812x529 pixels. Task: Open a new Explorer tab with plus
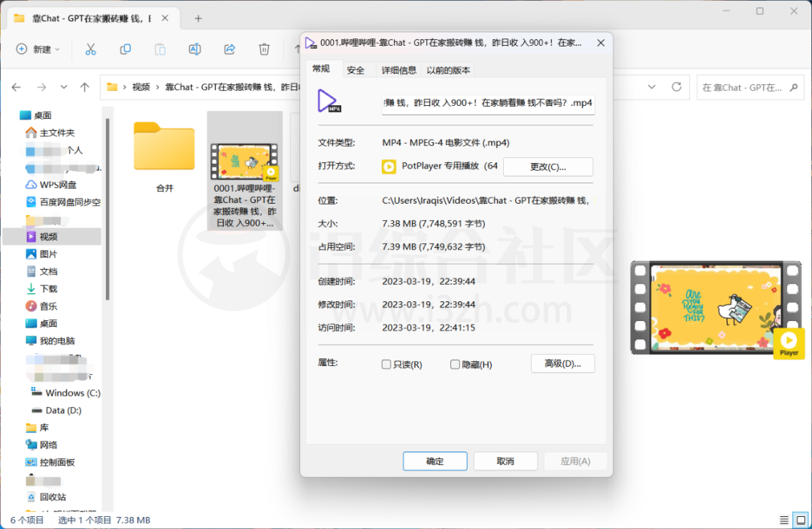(x=198, y=19)
